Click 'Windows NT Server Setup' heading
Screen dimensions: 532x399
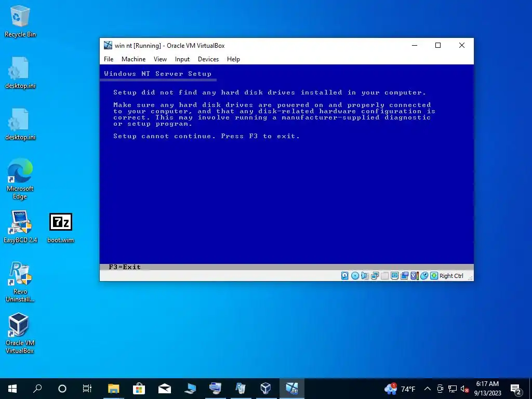pyautogui.click(x=158, y=74)
